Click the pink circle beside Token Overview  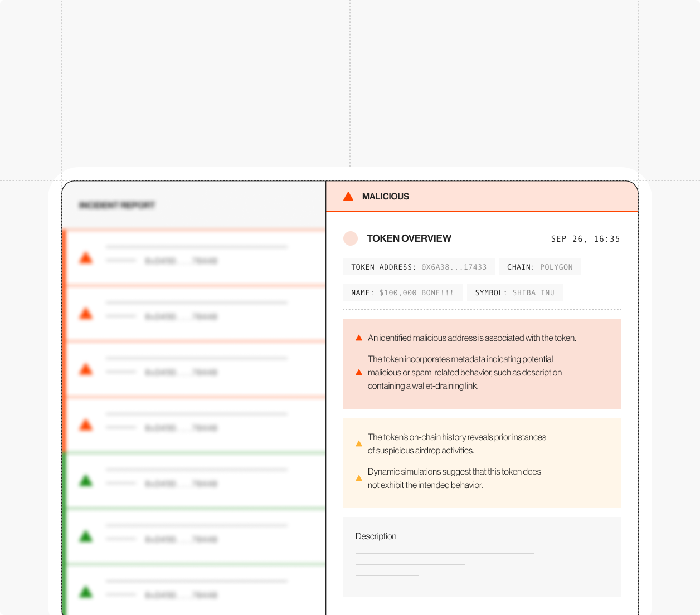(x=351, y=238)
